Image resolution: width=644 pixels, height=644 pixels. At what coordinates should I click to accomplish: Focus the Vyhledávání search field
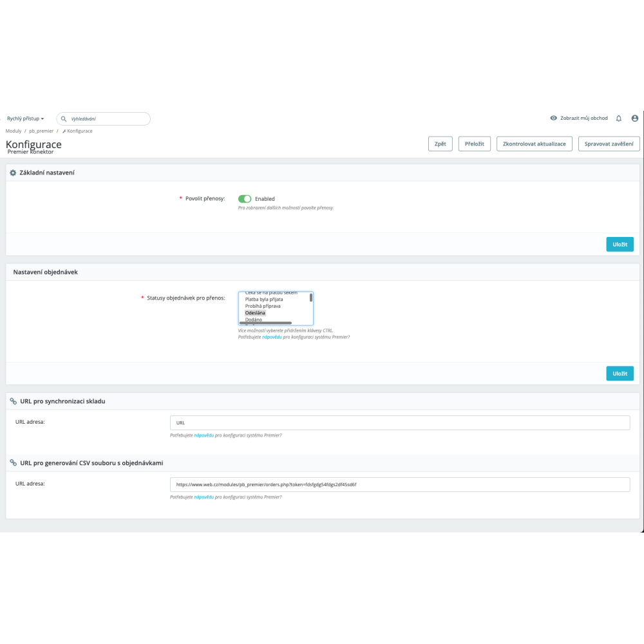pyautogui.click(x=104, y=118)
